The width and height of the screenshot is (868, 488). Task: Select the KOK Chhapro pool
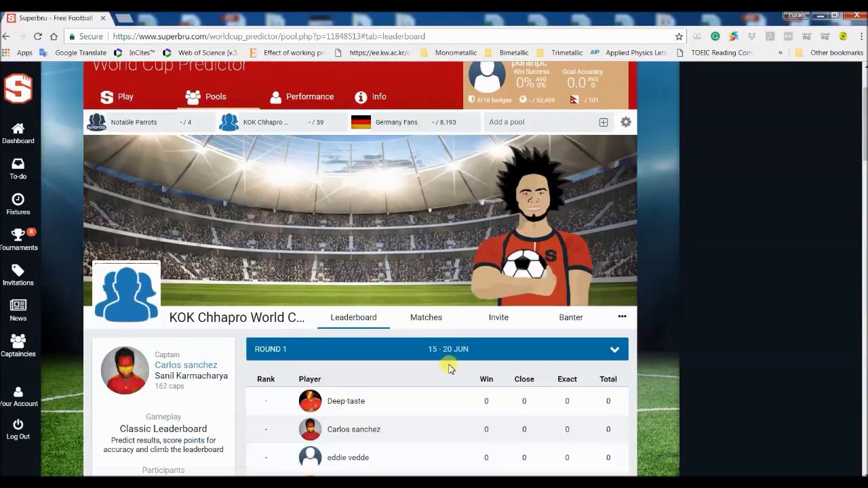click(281, 122)
